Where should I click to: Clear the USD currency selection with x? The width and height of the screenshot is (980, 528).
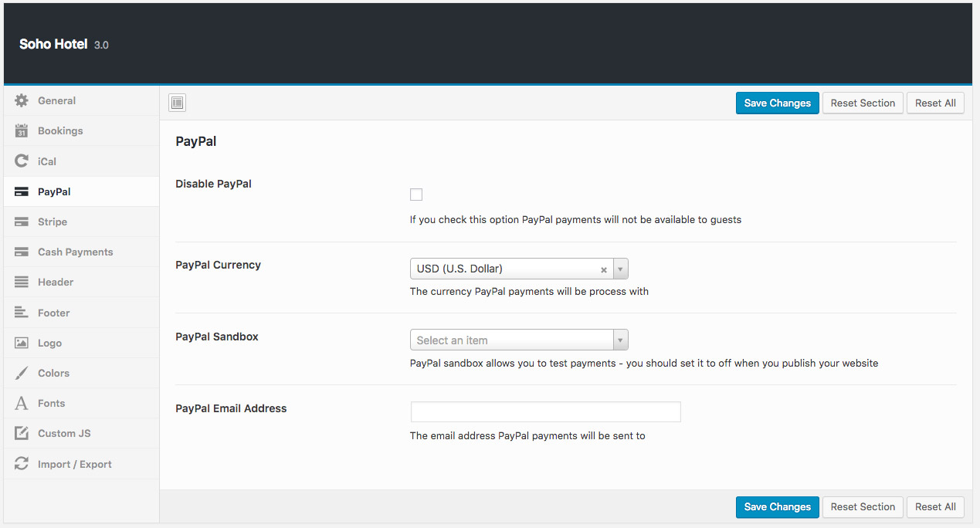604,269
